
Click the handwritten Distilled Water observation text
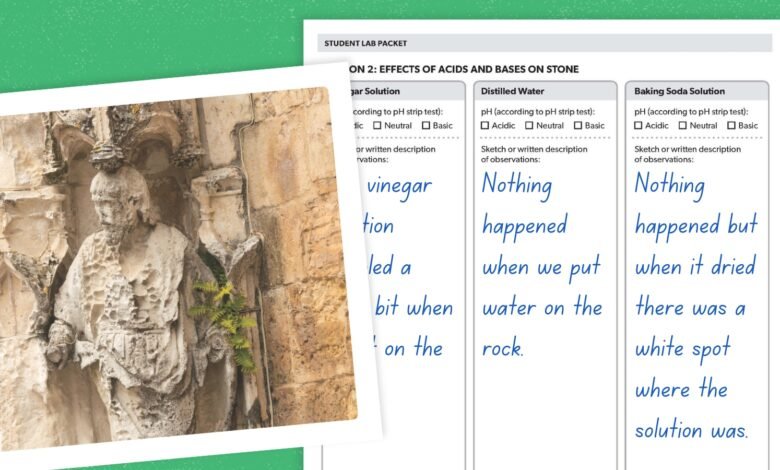coord(541,265)
